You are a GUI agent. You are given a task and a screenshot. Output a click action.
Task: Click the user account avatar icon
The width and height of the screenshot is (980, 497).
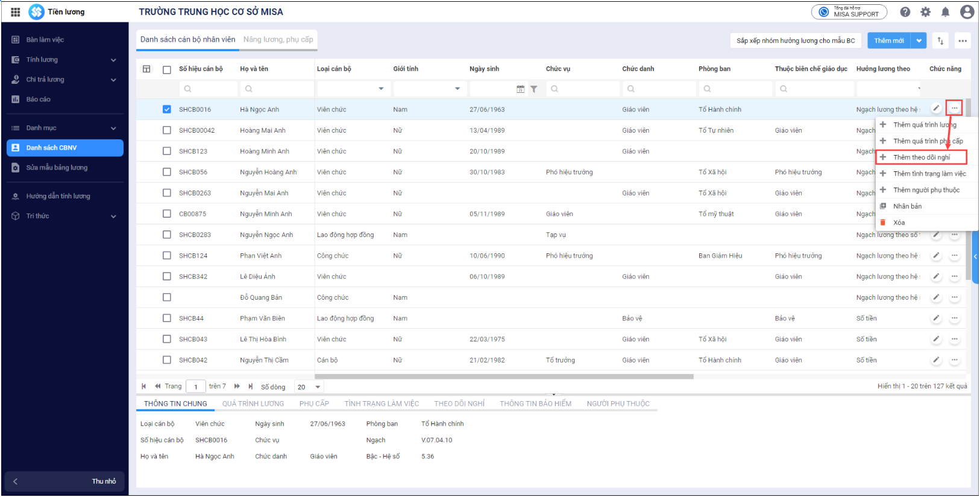967,12
